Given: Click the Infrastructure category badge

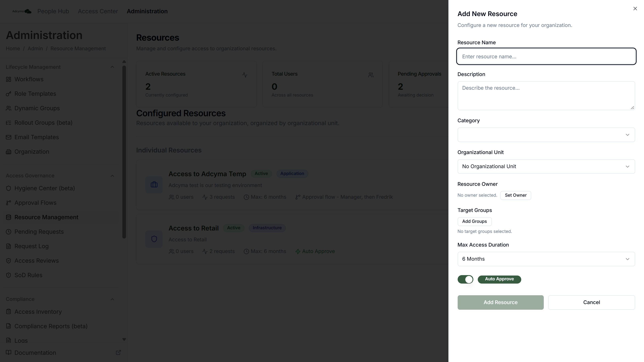Looking at the screenshot, I should [x=267, y=228].
